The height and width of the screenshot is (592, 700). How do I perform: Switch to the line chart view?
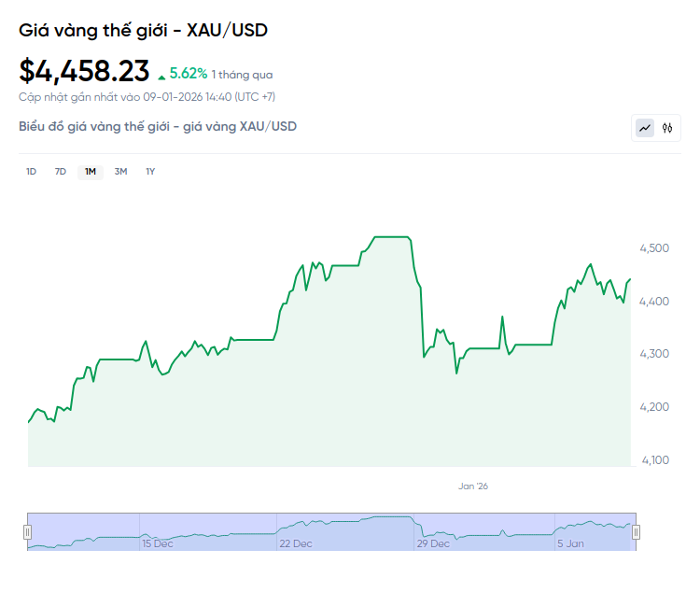tap(645, 128)
